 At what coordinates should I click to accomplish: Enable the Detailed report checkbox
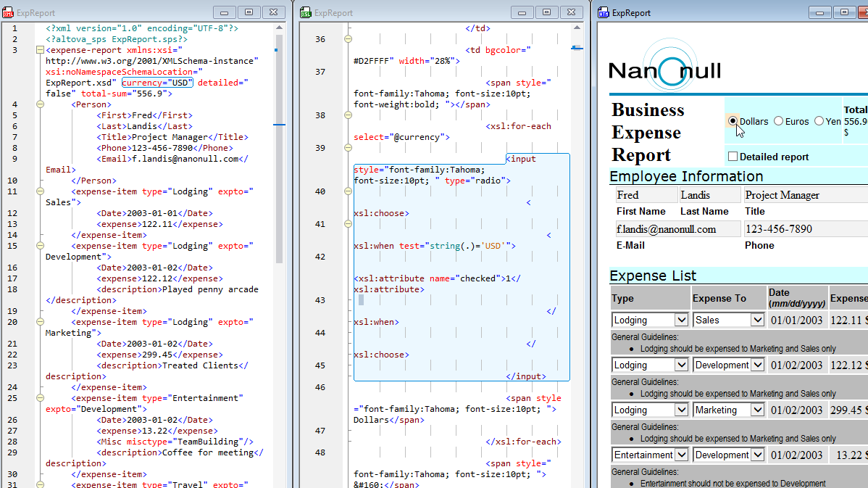click(733, 157)
